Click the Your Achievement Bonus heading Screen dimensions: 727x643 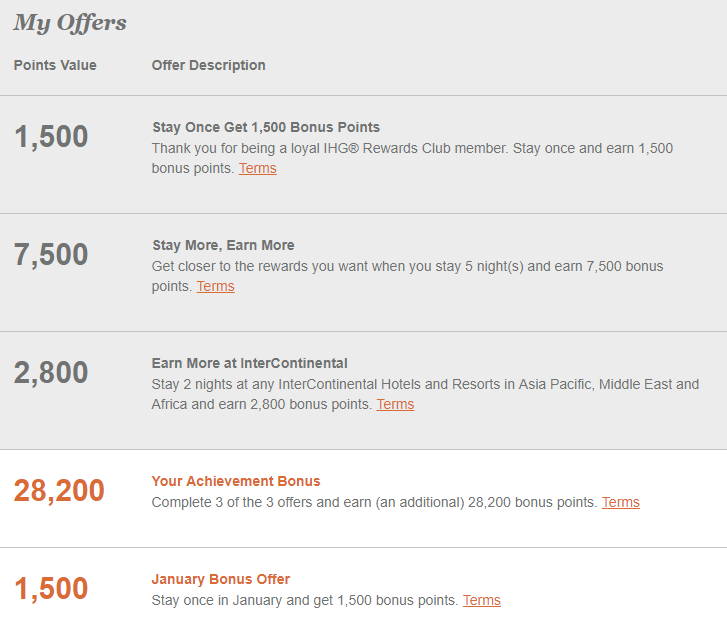pos(236,481)
